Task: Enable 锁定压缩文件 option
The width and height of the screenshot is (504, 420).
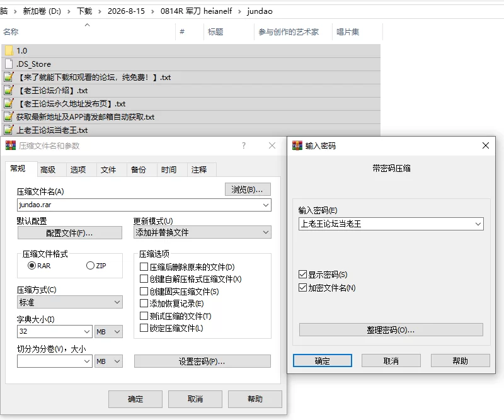Action: [144, 328]
